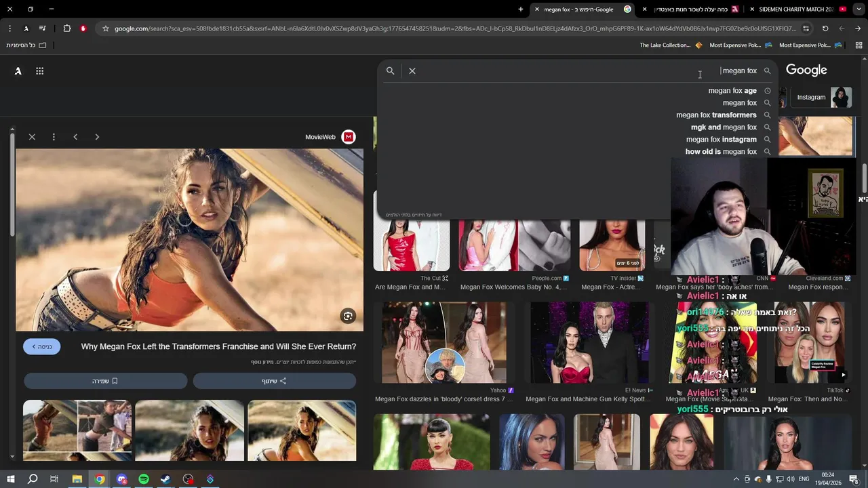Open Chrome media controls icon
This screenshot has width=868, height=488.
point(43,28)
